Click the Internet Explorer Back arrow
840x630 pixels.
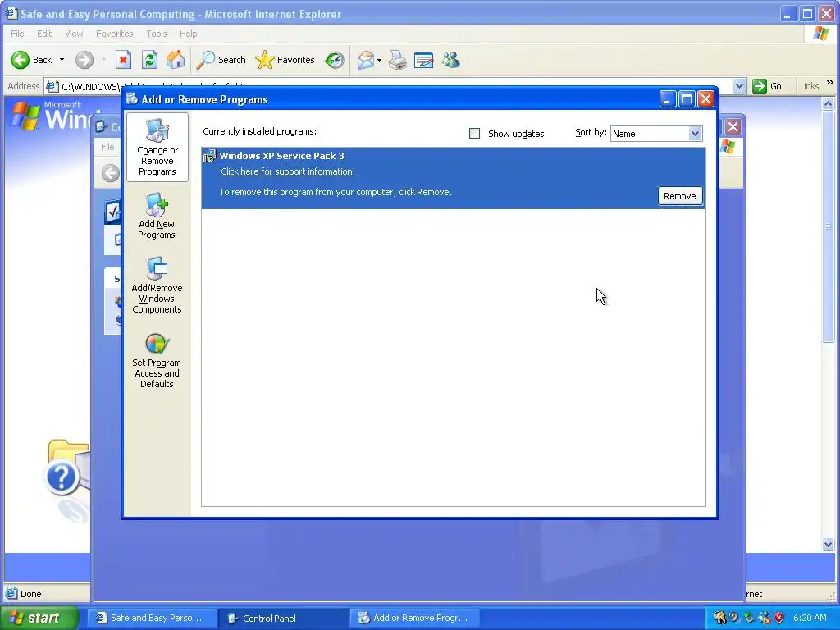coord(21,60)
